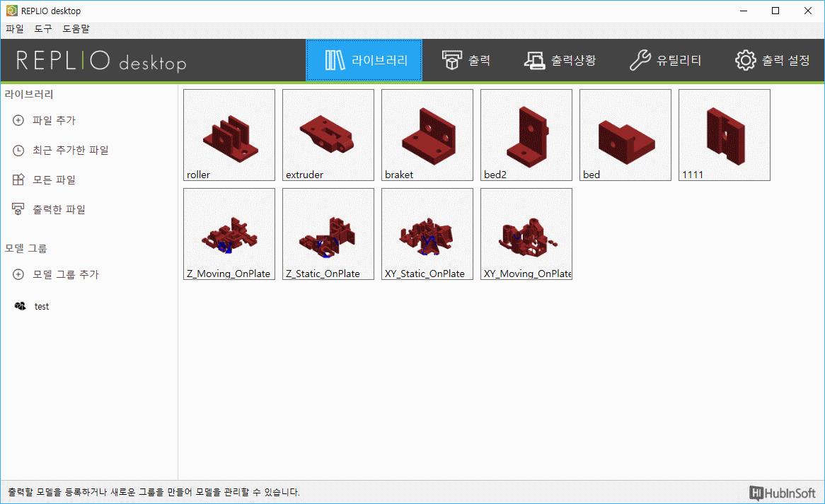
Task: Select the extruder model thumbnail
Action: click(x=328, y=135)
